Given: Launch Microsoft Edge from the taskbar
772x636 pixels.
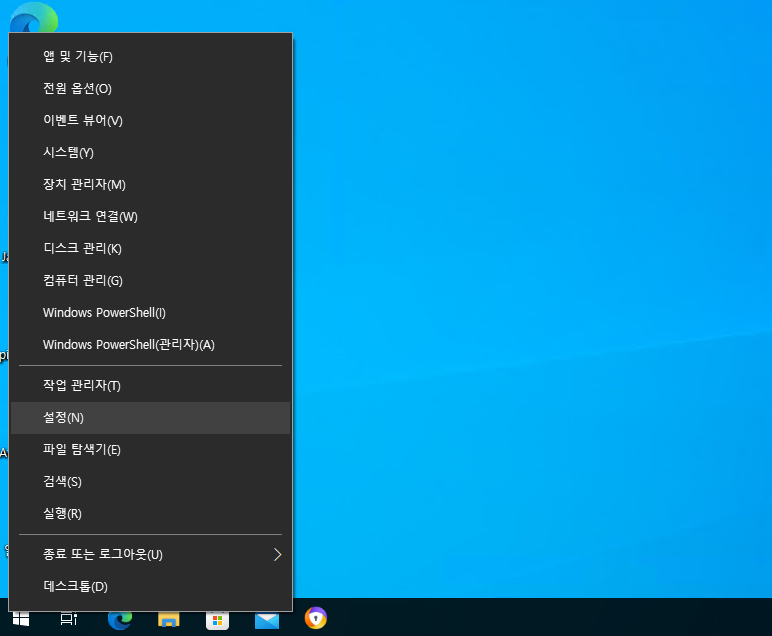Looking at the screenshot, I should point(120,619).
